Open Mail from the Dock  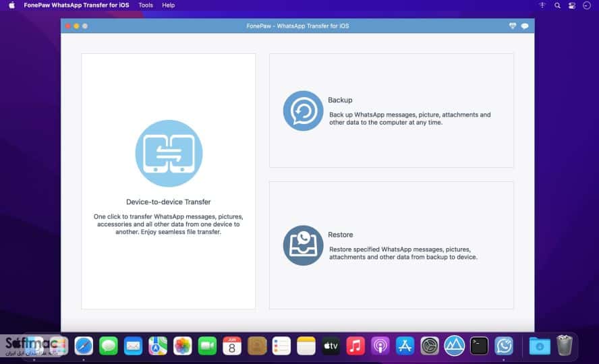133,346
